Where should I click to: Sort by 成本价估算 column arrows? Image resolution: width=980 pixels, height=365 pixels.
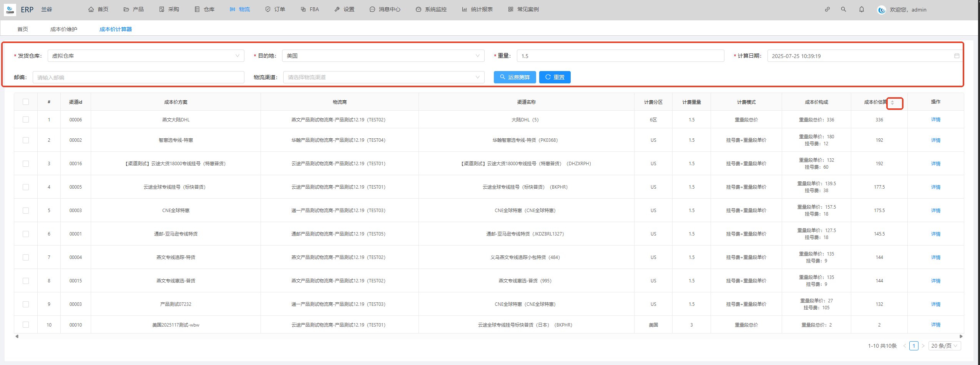[x=892, y=103]
